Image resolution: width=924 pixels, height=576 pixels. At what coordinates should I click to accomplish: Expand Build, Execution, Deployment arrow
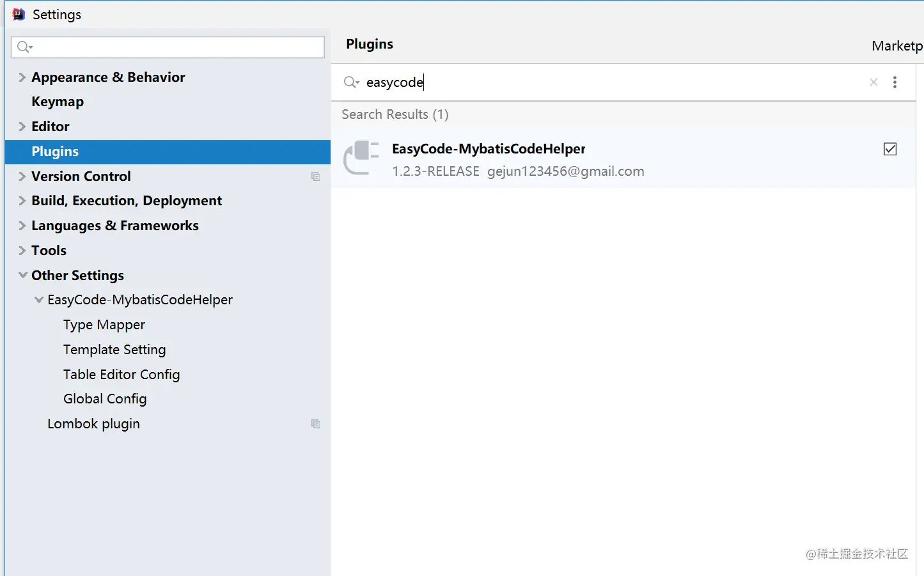tap(22, 201)
